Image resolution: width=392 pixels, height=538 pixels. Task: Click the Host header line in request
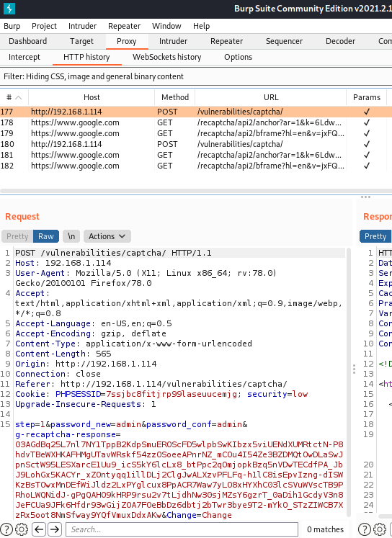click(63, 263)
